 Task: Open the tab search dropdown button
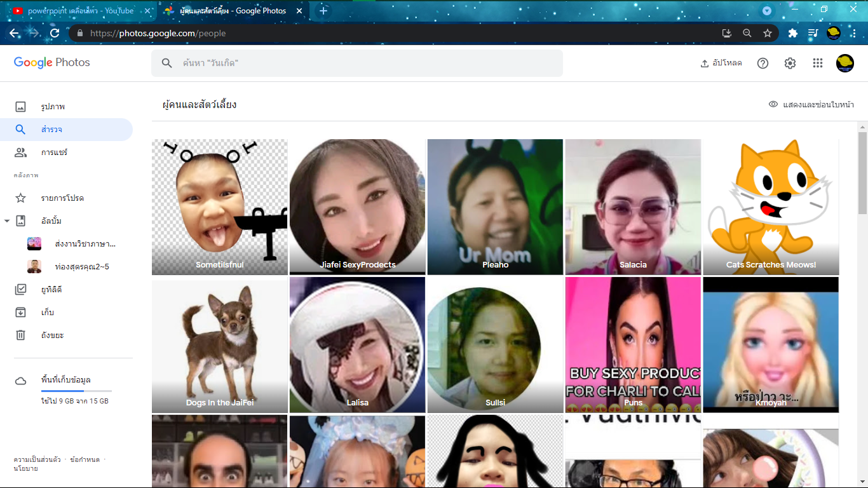(767, 11)
